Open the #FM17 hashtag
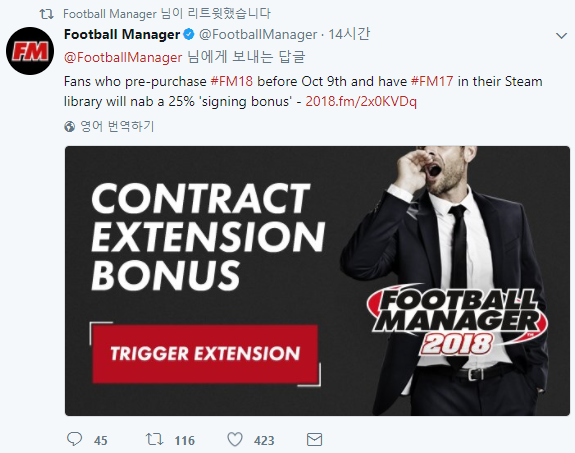Screen dimensions: 575x453 click(432, 81)
